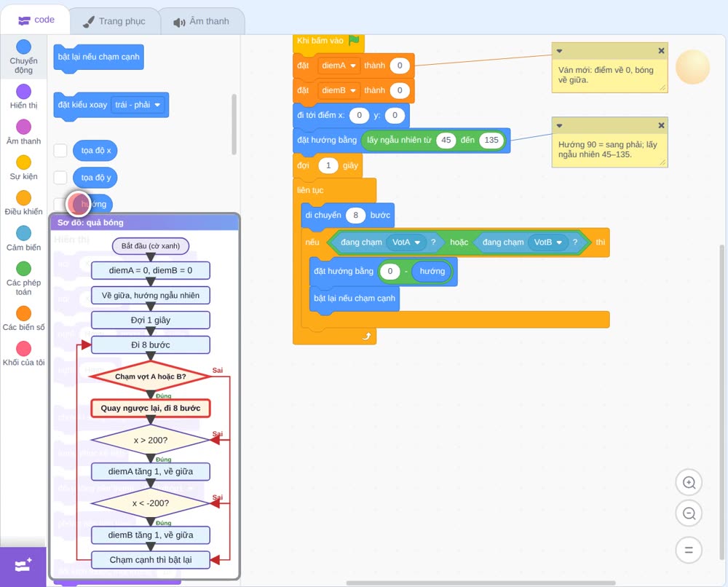Open the Các phép toán category
Image resolution: width=728 pixels, height=587 pixels.
point(23,279)
